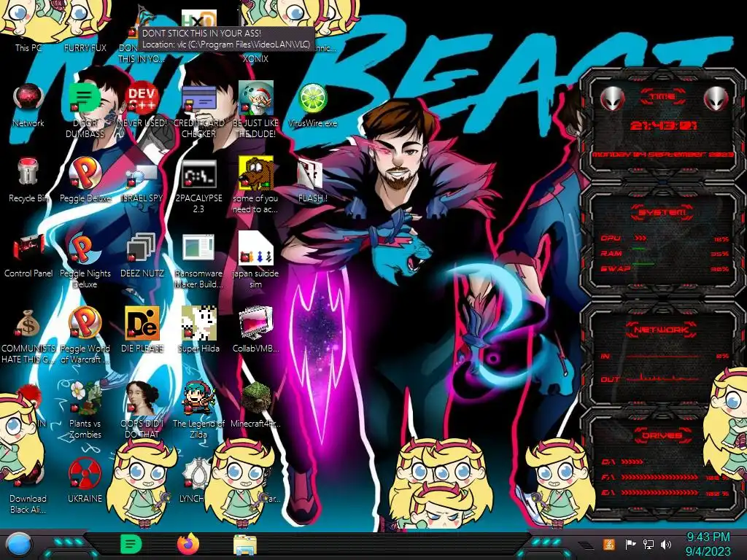The height and width of the screenshot is (560, 747).
Task: Open the DIE PLEASE shortcut
Action: (x=142, y=330)
